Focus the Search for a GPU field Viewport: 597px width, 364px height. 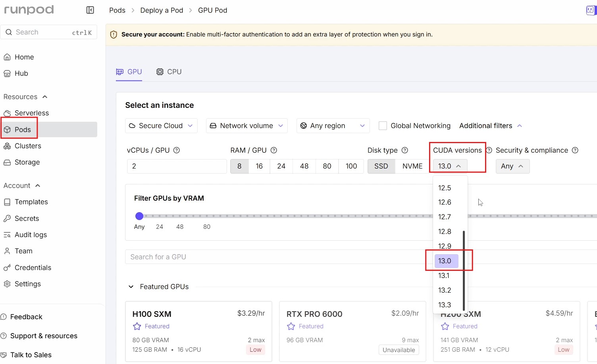tap(361, 257)
